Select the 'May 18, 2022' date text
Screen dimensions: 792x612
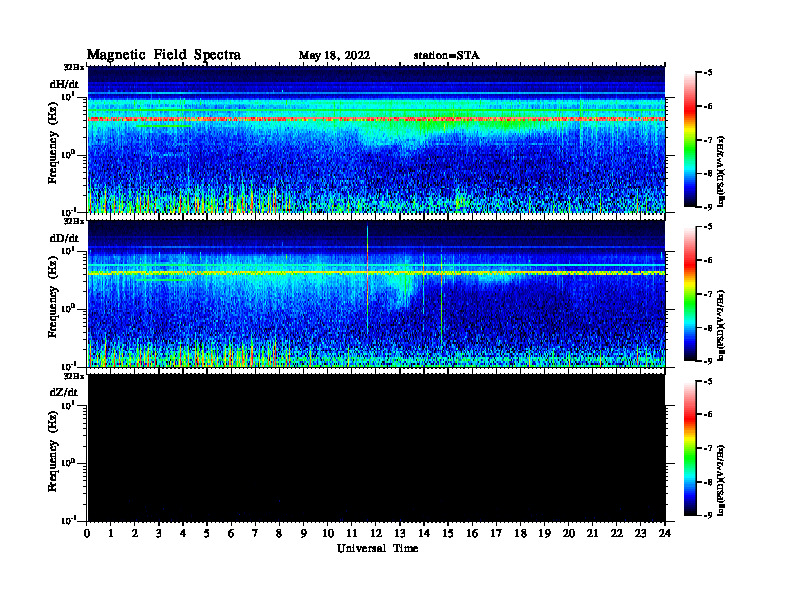point(334,56)
